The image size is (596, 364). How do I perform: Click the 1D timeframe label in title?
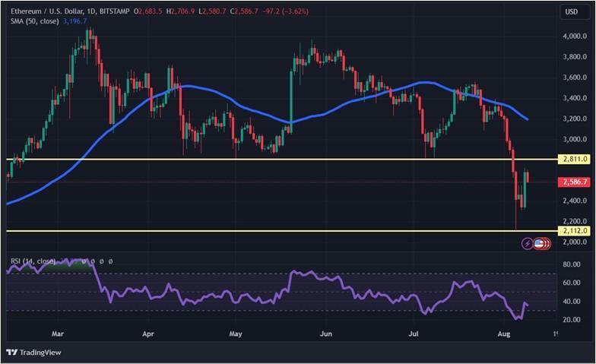click(x=91, y=11)
